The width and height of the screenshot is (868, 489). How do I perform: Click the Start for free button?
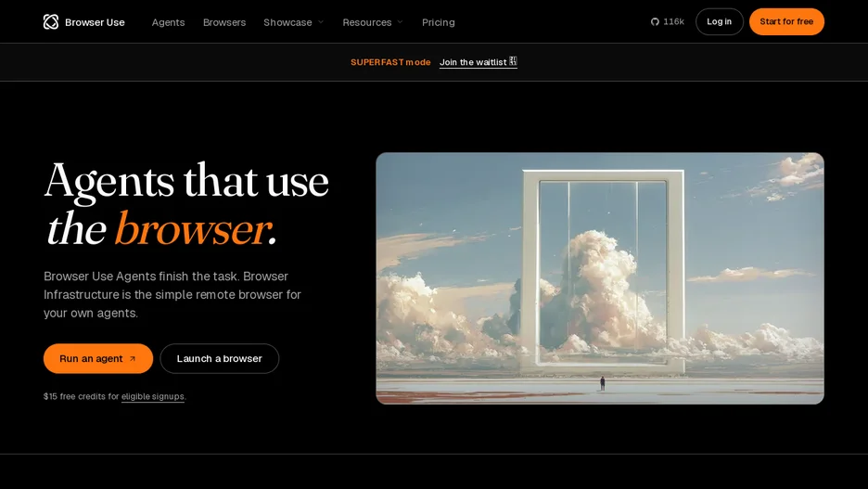786,21
